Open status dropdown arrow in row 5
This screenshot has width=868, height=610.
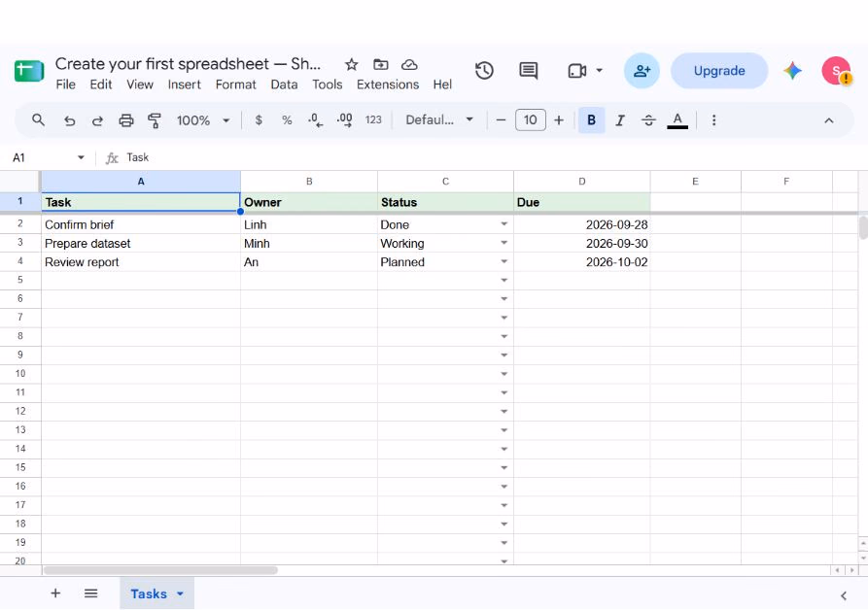[x=503, y=281]
